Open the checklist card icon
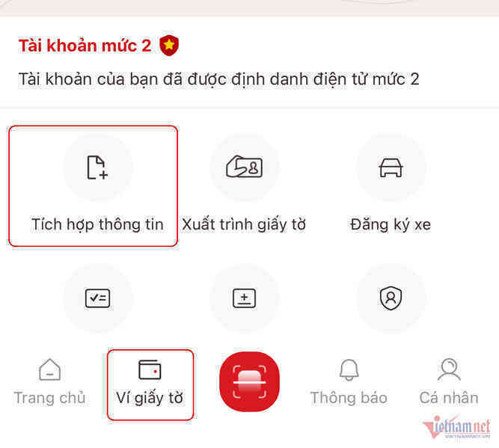Screen dimensions: 499x448 (98, 298)
